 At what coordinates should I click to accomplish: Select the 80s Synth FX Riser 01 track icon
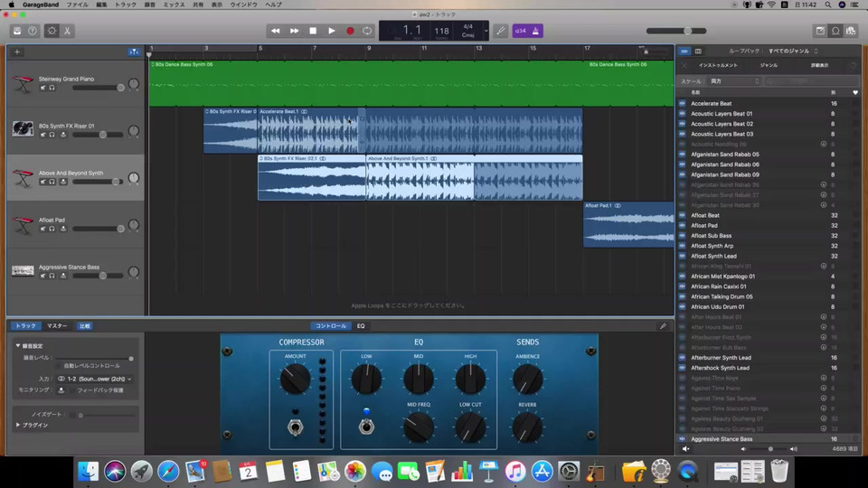pos(23,129)
